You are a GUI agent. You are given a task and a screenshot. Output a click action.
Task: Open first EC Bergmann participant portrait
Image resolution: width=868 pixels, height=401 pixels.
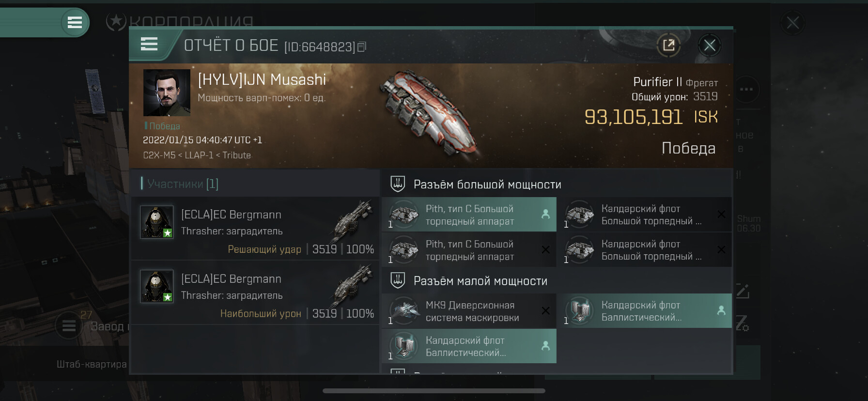click(156, 222)
